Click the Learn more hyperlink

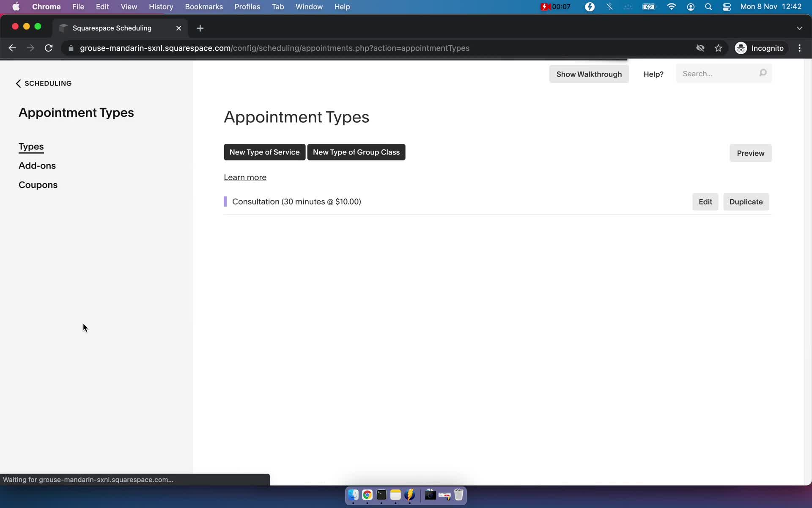(x=245, y=177)
